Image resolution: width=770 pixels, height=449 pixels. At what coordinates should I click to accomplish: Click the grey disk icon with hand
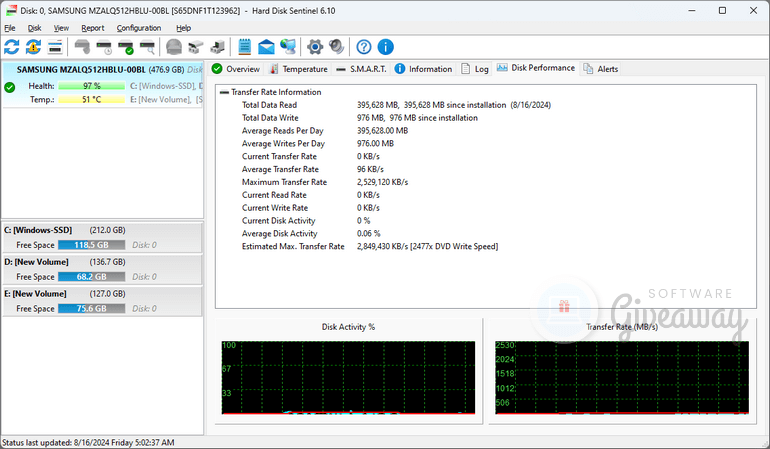(x=82, y=47)
